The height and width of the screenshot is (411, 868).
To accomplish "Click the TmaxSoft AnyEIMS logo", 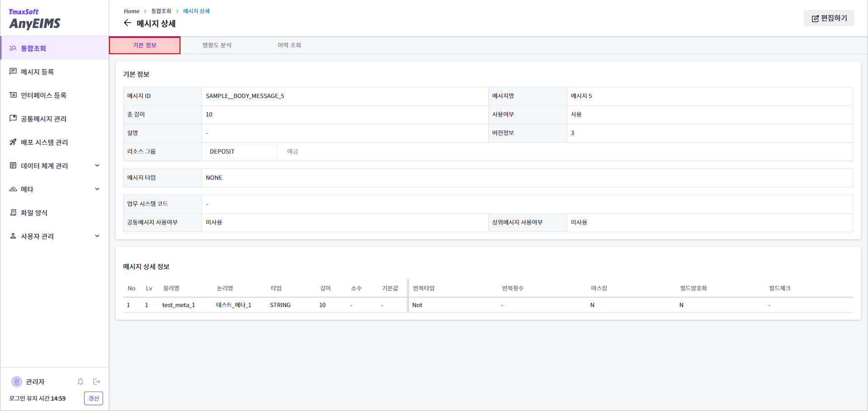I will pyautogui.click(x=34, y=19).
